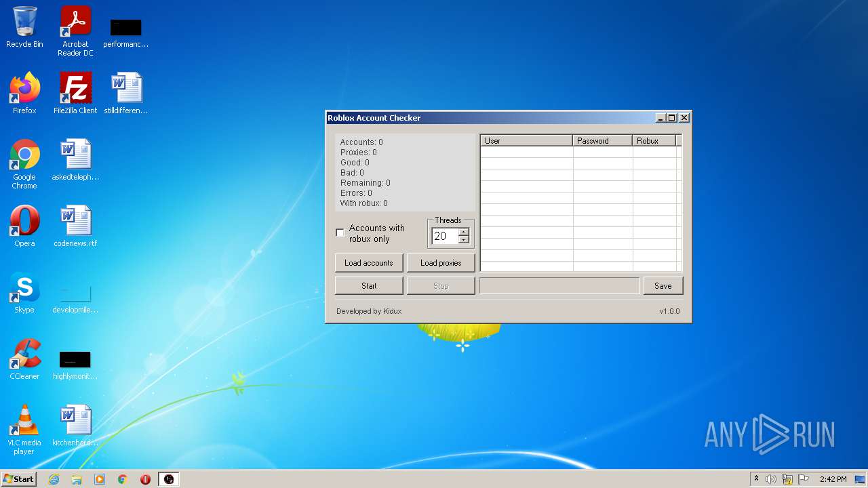Viewport: 868px width, 488px height.
Task: Select the highlymonit... desktop file
Action: [75, 365]
